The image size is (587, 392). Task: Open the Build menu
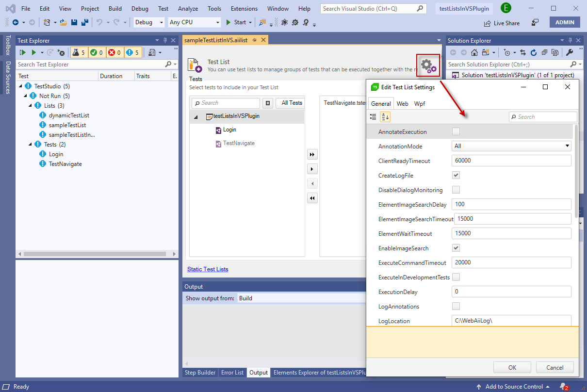[115, 9]
